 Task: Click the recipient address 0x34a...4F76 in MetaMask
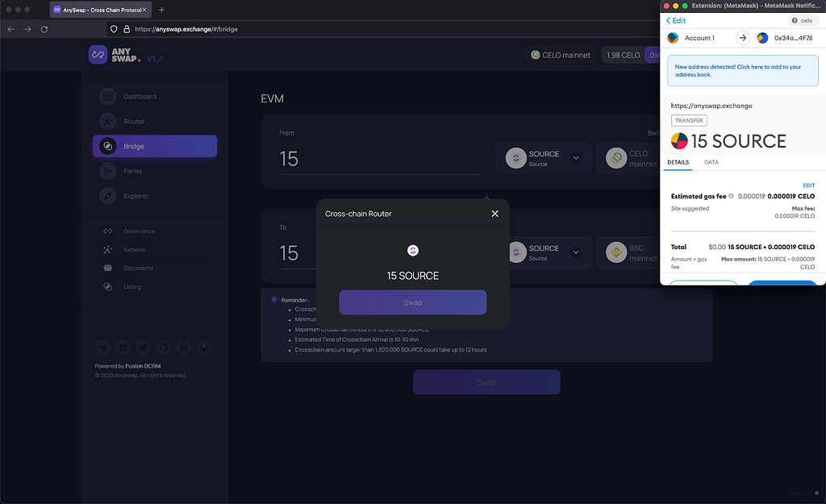coord(794,38)
